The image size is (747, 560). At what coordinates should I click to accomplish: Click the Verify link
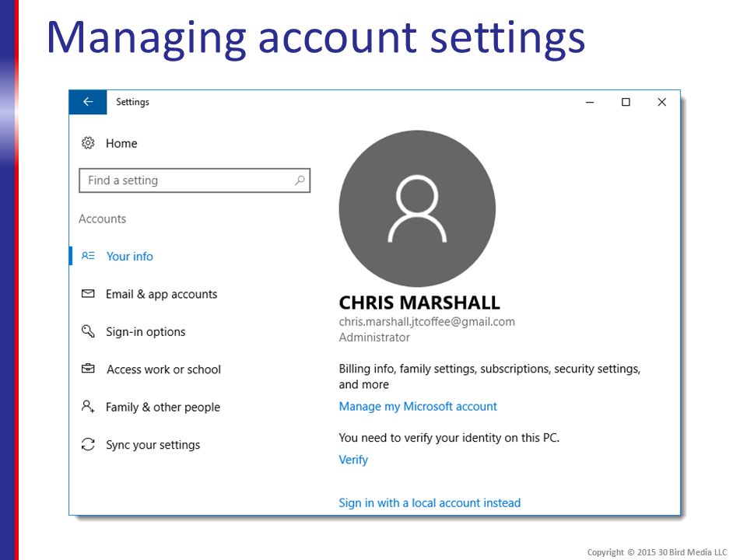(x=353, y=460)
